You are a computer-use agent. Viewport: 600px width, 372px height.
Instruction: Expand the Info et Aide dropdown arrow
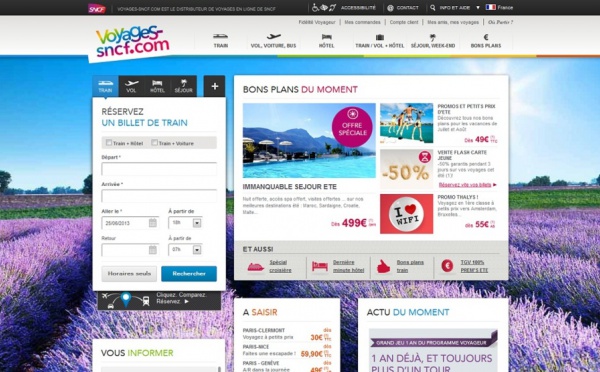tap(478, 8)
